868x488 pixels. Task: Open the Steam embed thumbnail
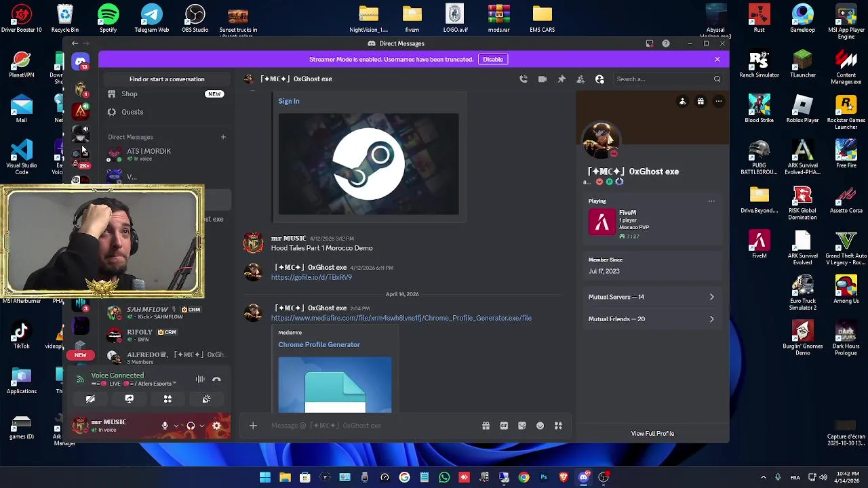(368, 164)
